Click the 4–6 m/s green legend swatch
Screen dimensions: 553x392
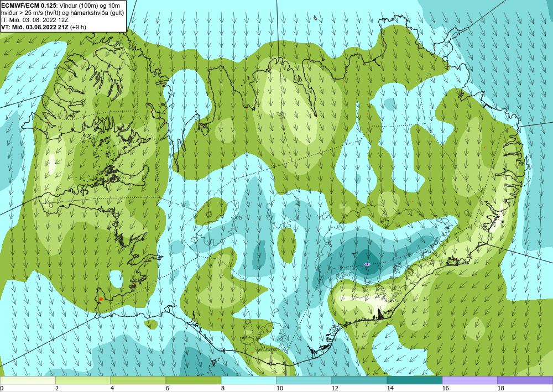[x=138, y=380]
